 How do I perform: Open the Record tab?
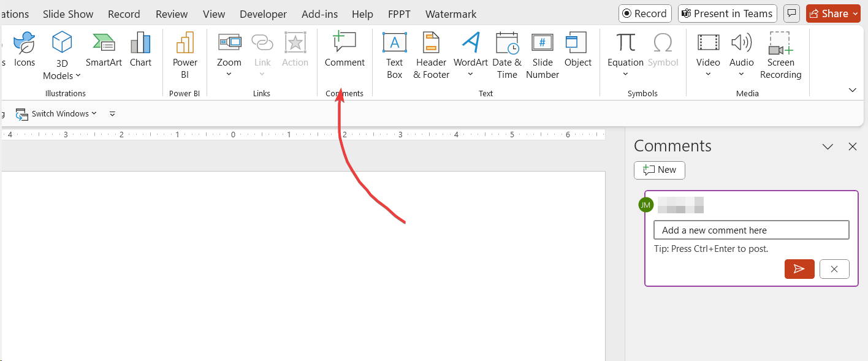[x=124, y=14]
